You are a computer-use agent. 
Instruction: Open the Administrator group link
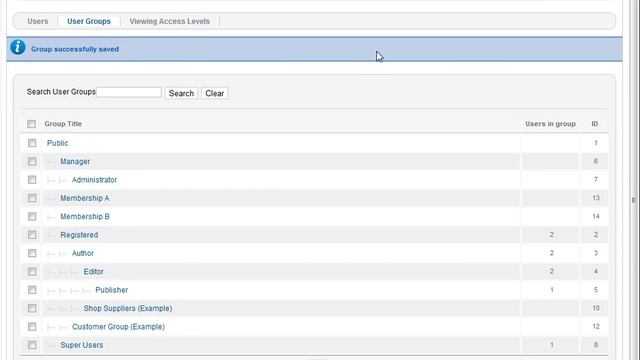(94, 180)
